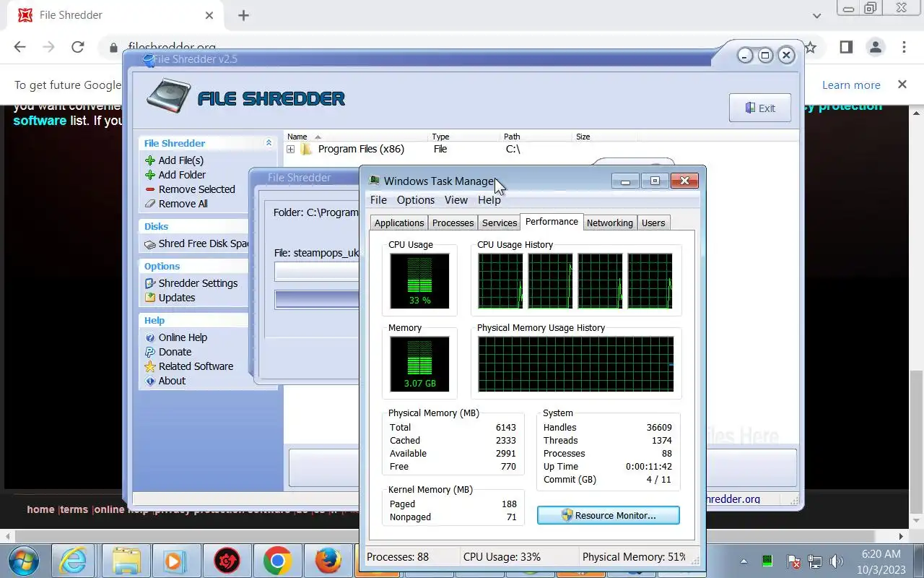Click the Add Folder plus icon
The image size is (924, 578).
point(150,175)
